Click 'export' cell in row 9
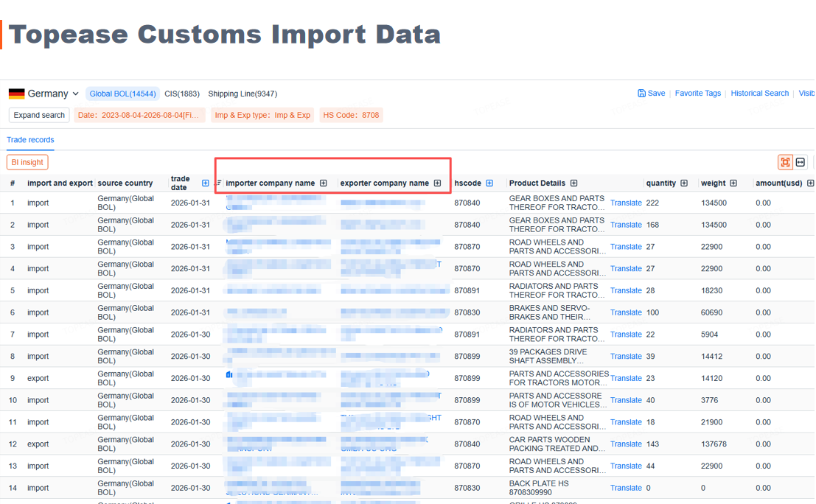 (38, 378)
